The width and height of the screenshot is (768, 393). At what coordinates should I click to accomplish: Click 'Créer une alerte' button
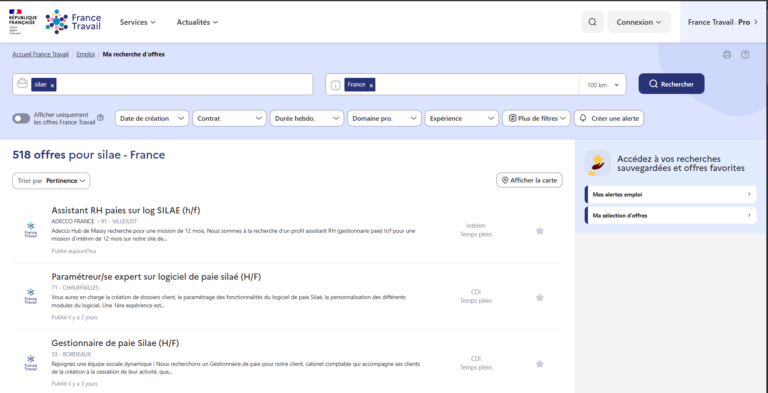coord(609,118)
